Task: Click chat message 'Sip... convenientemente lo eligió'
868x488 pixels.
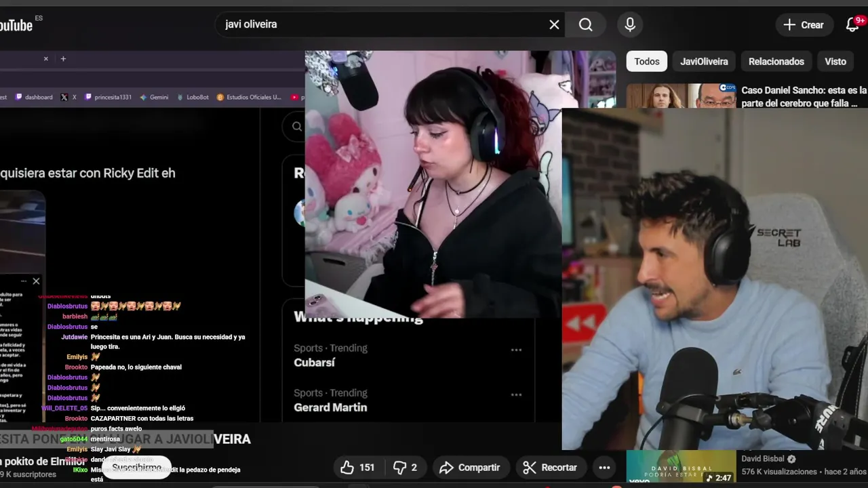Action: [138, 408]
